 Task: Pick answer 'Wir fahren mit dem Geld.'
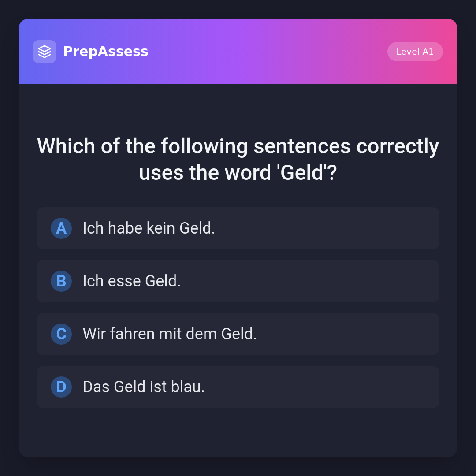pos(170,334)
